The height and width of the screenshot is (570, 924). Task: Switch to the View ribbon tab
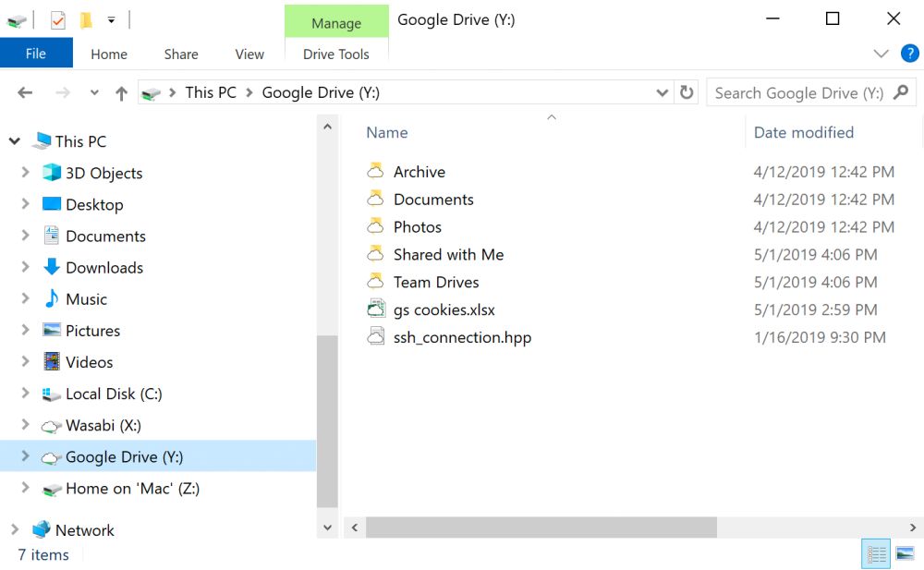tap(249, 55)
